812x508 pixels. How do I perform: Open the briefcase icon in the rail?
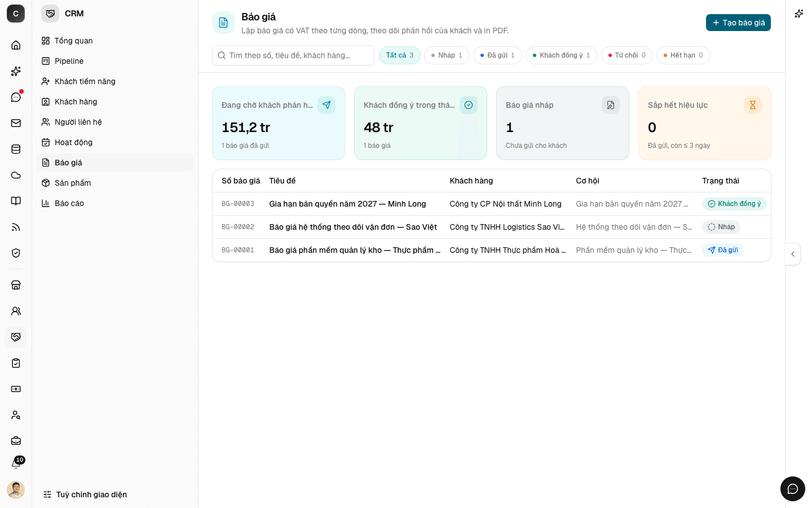[x=16, y=441]
